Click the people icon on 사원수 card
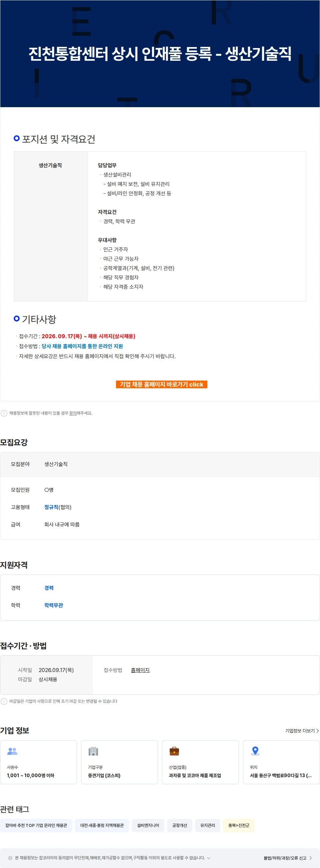This screenshot has height=868, width=320. click(12, 751)
